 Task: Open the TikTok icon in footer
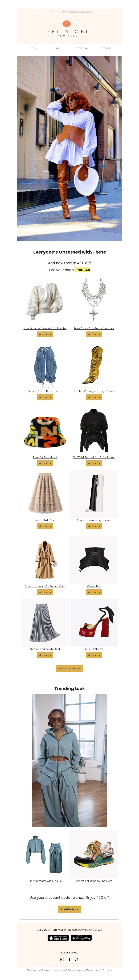(x=77, y=959)
